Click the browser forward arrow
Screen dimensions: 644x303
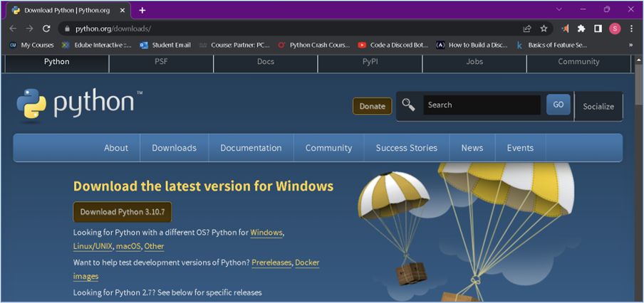[x=30, y=28]
